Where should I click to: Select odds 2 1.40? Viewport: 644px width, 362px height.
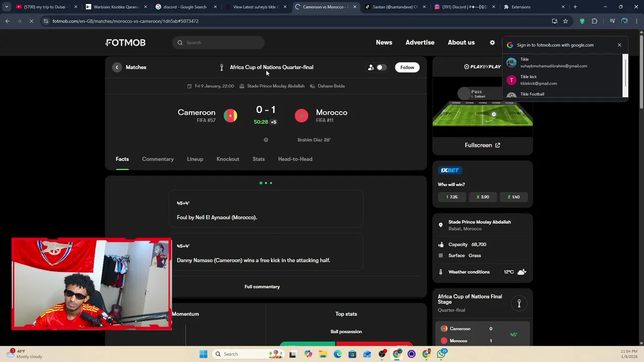(514, 197)
